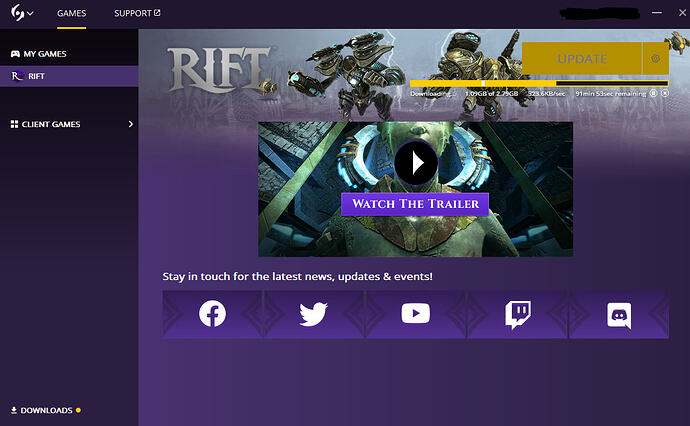Pause the RIFT download
The height and width of the screenshot is (426, 690).
653,93
